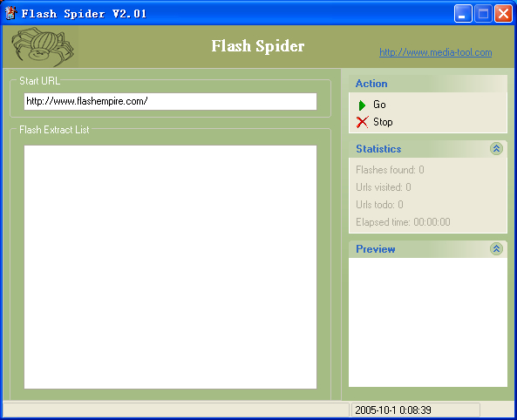The image size is (517, 420).
Task: Click the 'Flash Extract List' group label
Action: (54, 130)
